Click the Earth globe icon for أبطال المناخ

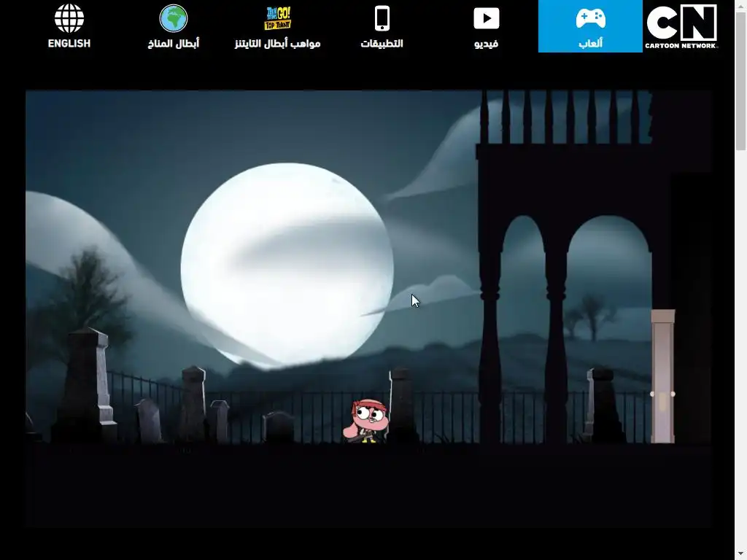click(174, 18)
